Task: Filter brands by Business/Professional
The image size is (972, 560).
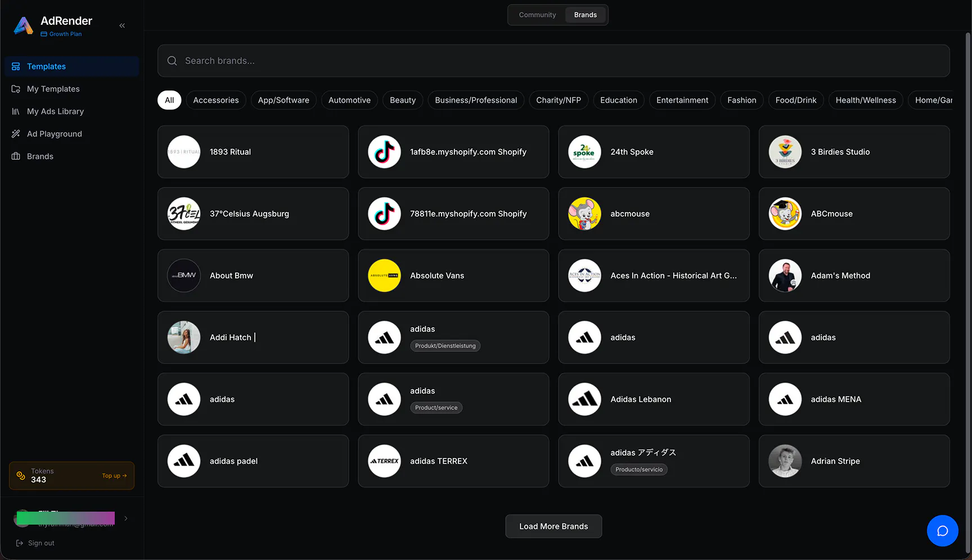Action: [476, 100]
